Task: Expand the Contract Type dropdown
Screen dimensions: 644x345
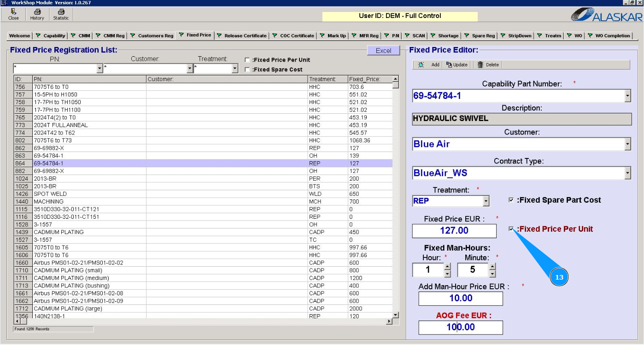Action: coord(627,173)
